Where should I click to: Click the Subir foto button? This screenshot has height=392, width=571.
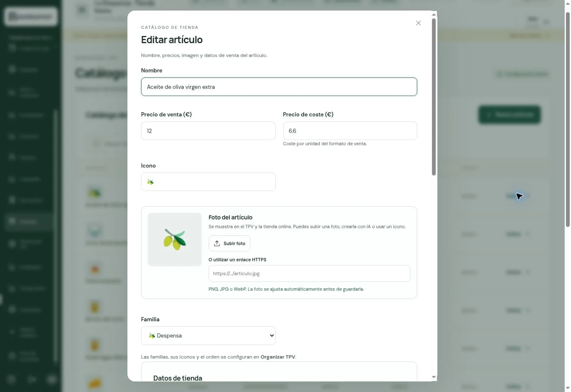230,243
